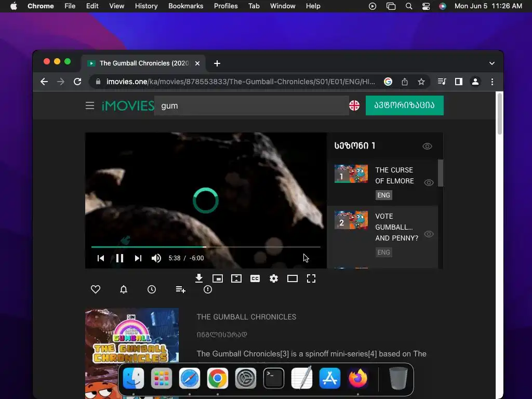Image resolution: width=532 pixels, height=399 pixels.
Task: Open Terminal from the Dock
Action: tap(273, 378)
